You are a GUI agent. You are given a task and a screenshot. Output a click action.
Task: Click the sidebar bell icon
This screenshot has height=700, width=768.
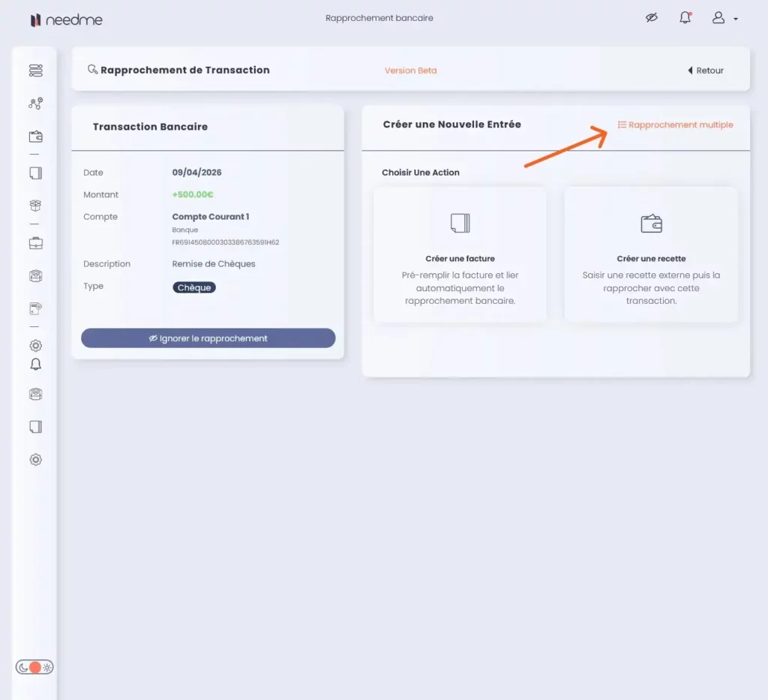coord(35,365)
